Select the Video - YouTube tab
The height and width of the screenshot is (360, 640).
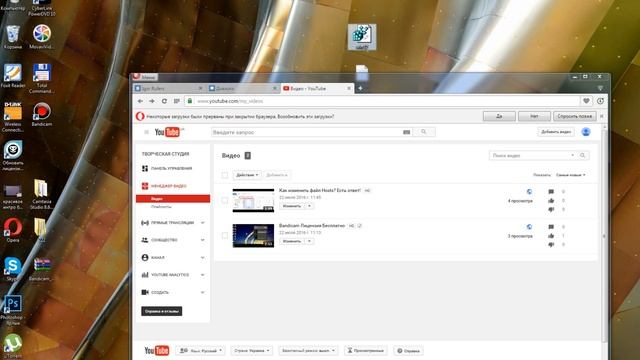click(317, 88)
